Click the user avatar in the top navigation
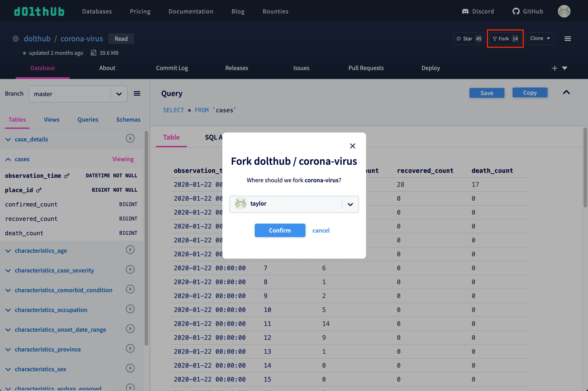588x391 pixels. [x=564, y=11]
